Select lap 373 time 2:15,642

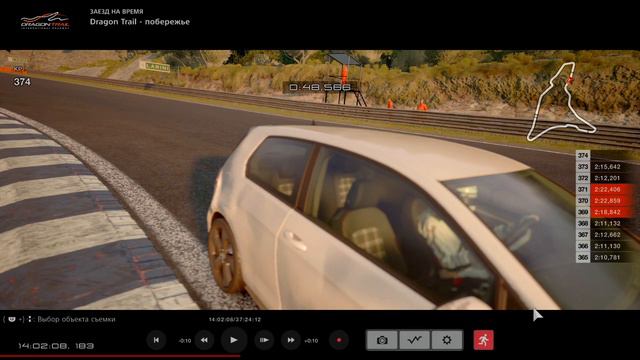[606, 167]
